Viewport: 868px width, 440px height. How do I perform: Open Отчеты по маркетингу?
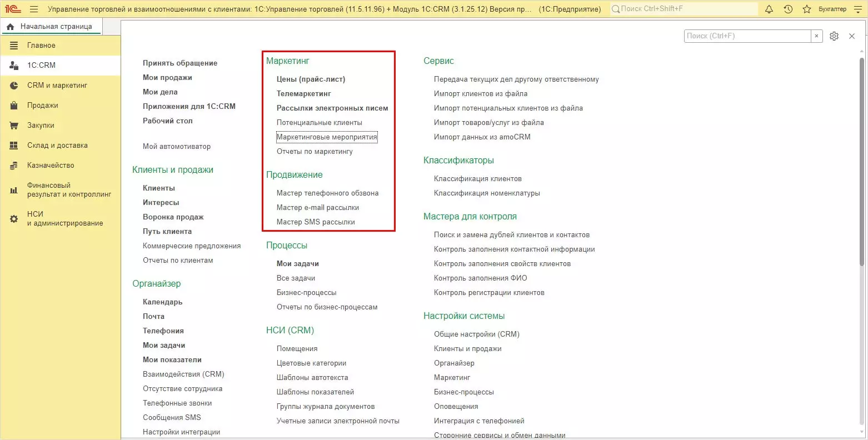315,152
